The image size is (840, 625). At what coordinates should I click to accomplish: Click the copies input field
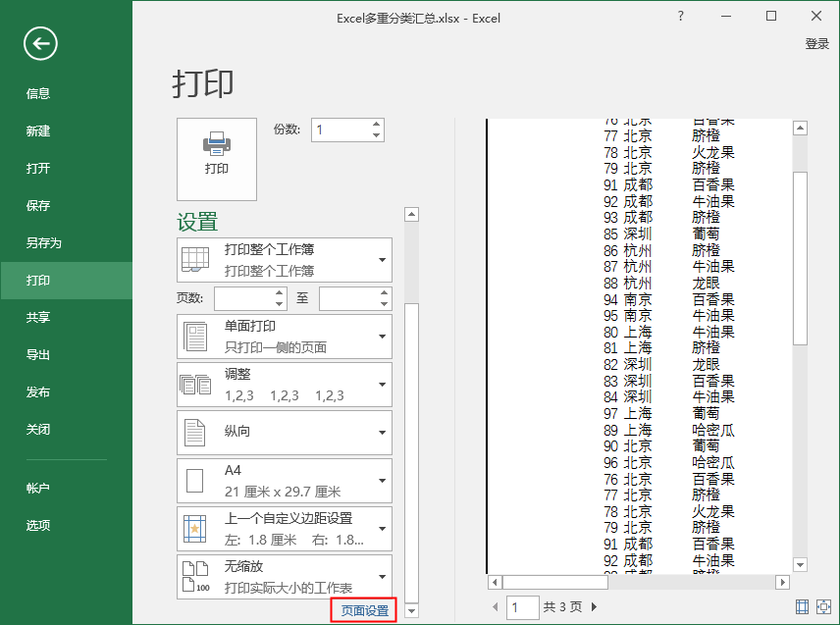click(x=341, y=130)
